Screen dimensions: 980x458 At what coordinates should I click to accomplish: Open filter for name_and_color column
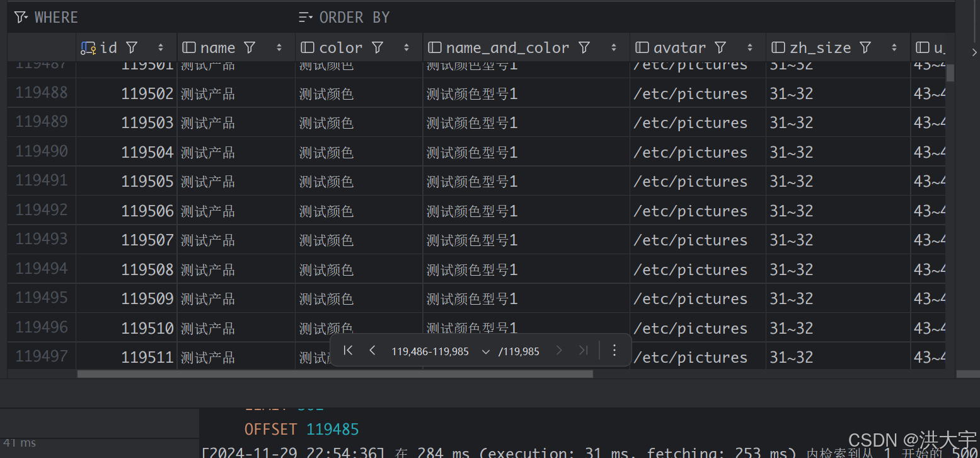pos(584,47)
